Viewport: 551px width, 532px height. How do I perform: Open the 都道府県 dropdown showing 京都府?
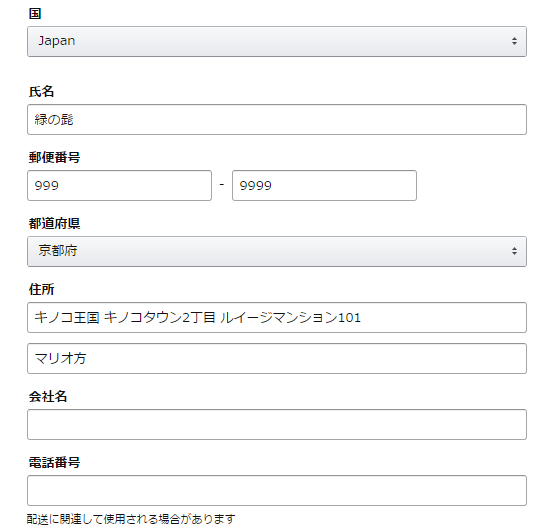coord(277,252)
